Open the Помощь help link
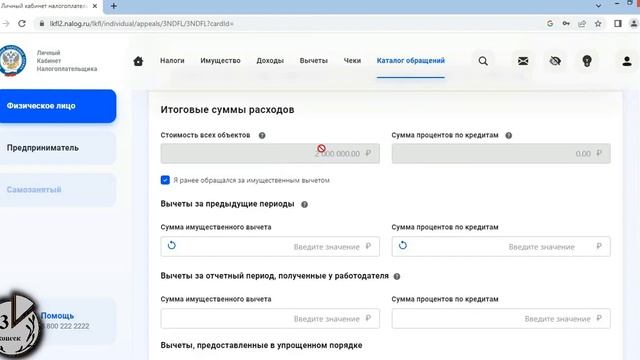Screen dimensions: 640x360 point(57,316)
